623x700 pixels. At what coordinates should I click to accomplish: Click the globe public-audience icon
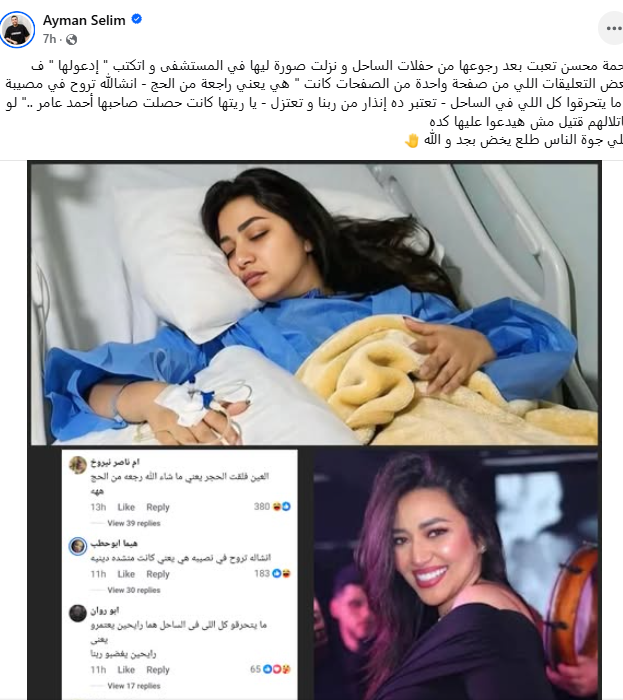(x=71, y=40)
